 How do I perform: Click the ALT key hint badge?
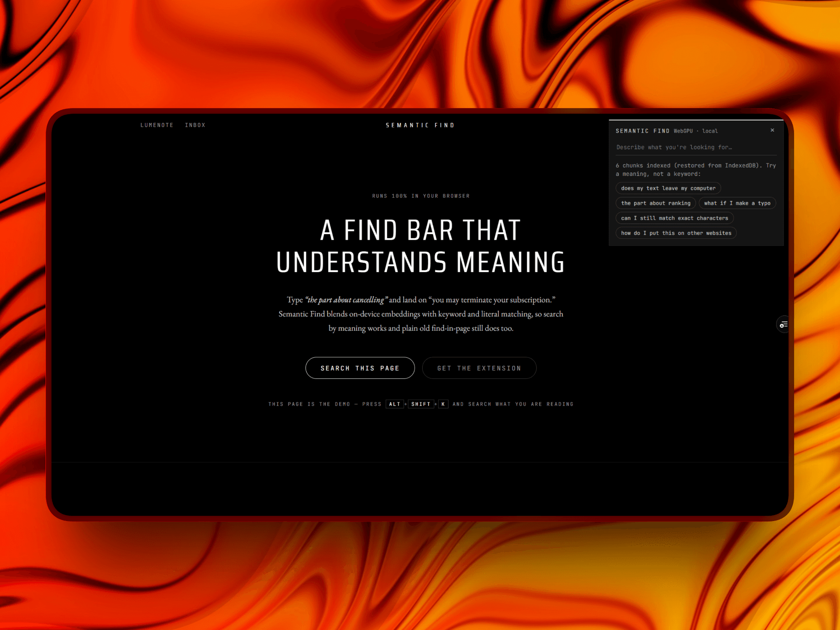click(x=395, y=404)
